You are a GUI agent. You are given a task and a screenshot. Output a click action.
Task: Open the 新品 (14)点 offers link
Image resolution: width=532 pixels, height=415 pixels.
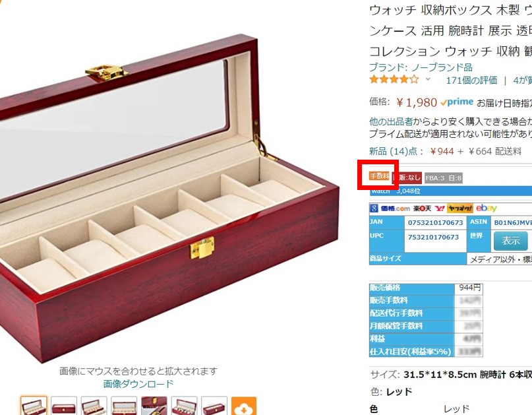(393, 151)
